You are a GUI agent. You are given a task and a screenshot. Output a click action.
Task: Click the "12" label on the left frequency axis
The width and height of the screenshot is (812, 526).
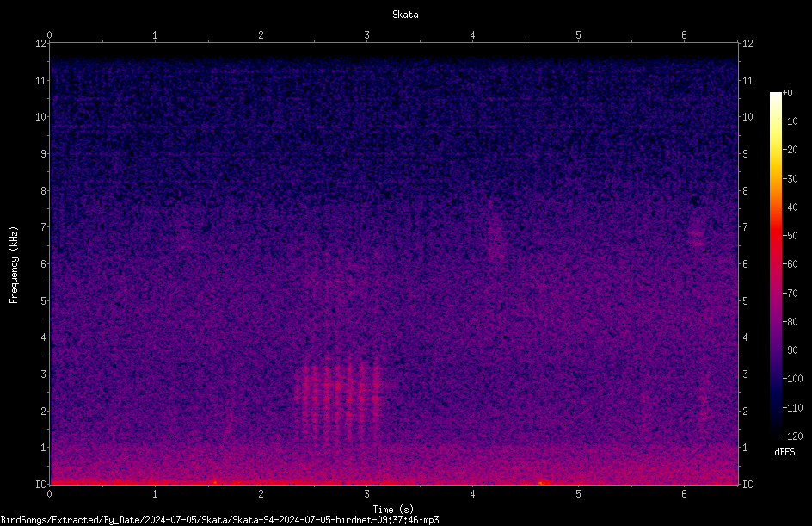tap(41, 44)
